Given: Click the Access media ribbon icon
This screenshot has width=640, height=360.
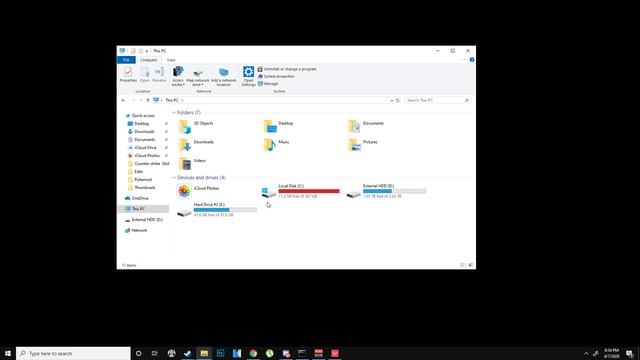Looking at the screenshot, I should (x=178, y=72).
